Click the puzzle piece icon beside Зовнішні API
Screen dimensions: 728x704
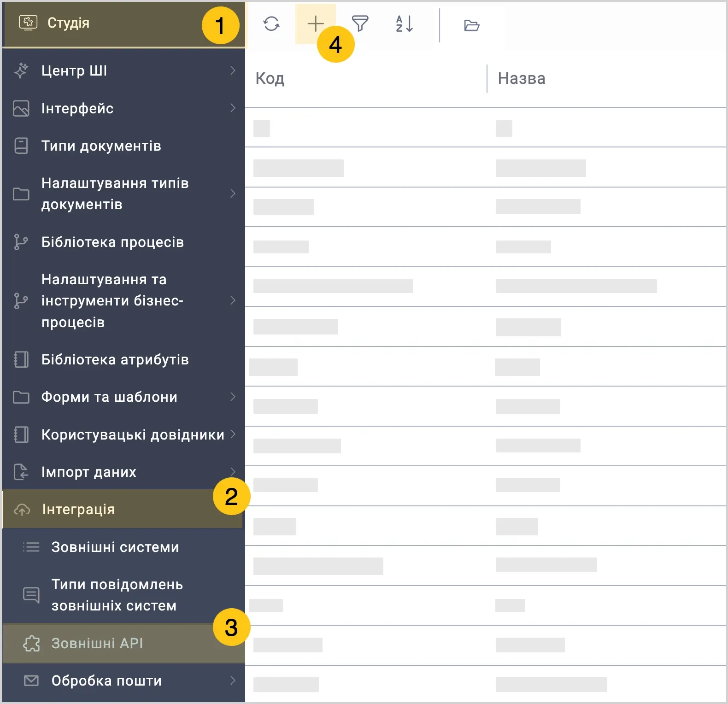tap(31, 643)
